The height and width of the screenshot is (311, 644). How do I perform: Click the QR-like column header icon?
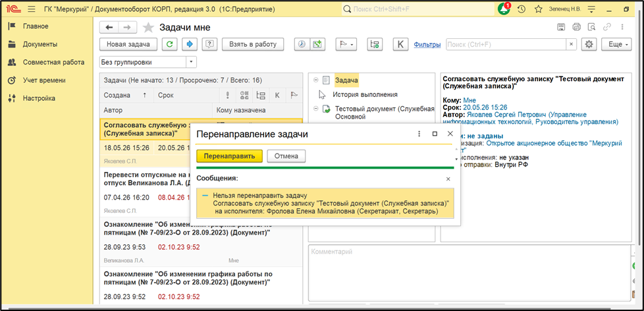pyautogui.click(x=244, y=96)
